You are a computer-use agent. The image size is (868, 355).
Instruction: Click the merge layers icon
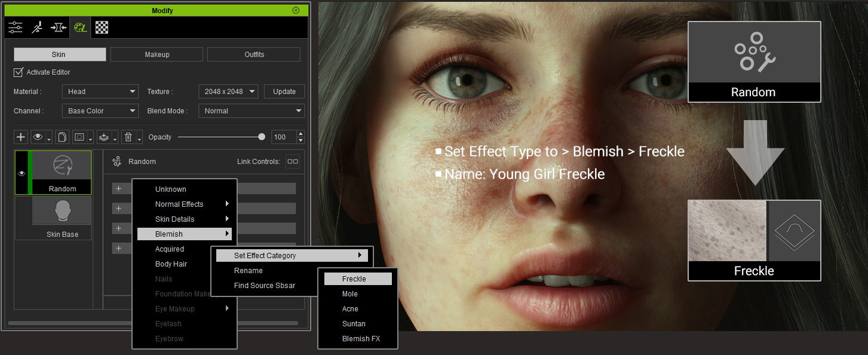coord(103,137)
